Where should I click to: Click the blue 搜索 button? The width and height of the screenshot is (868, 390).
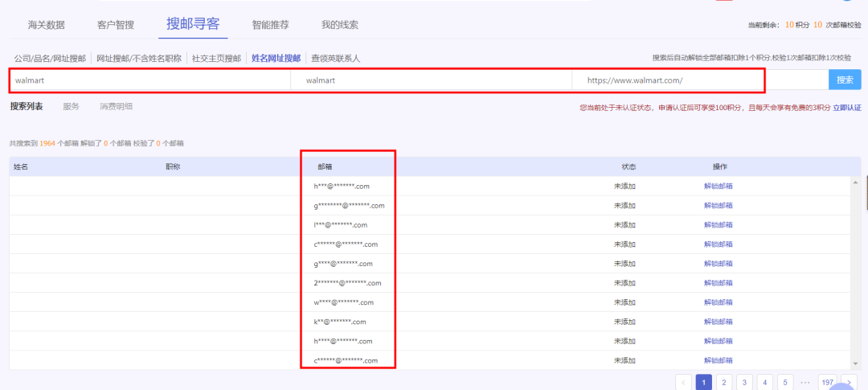(x=845, y=80)
